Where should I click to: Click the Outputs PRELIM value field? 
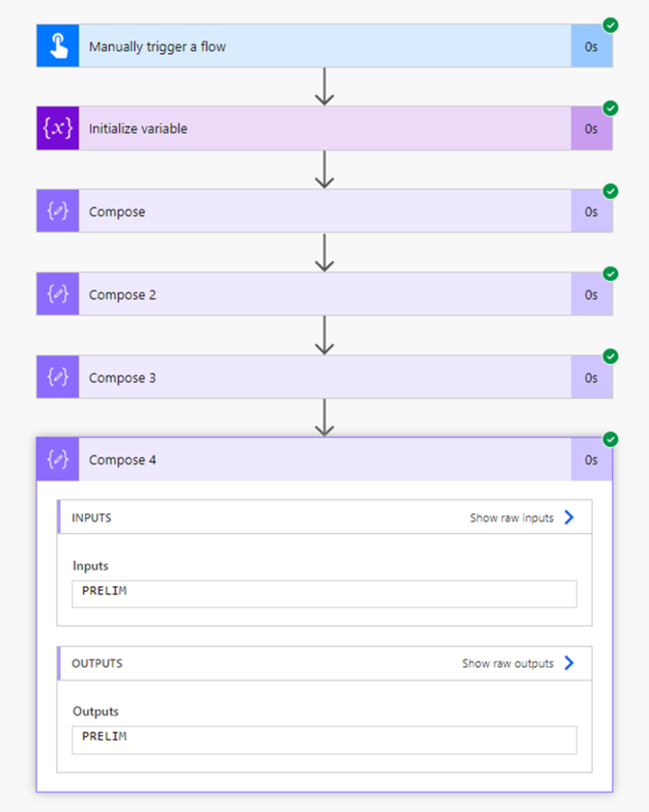point(324,739)
